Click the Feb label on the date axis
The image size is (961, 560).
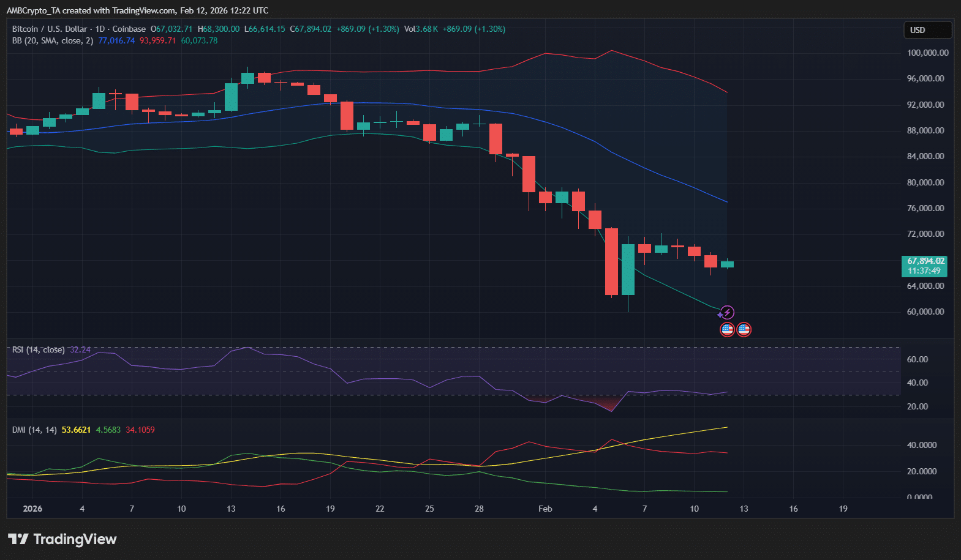pyautogui.click(x=545, y=509)
